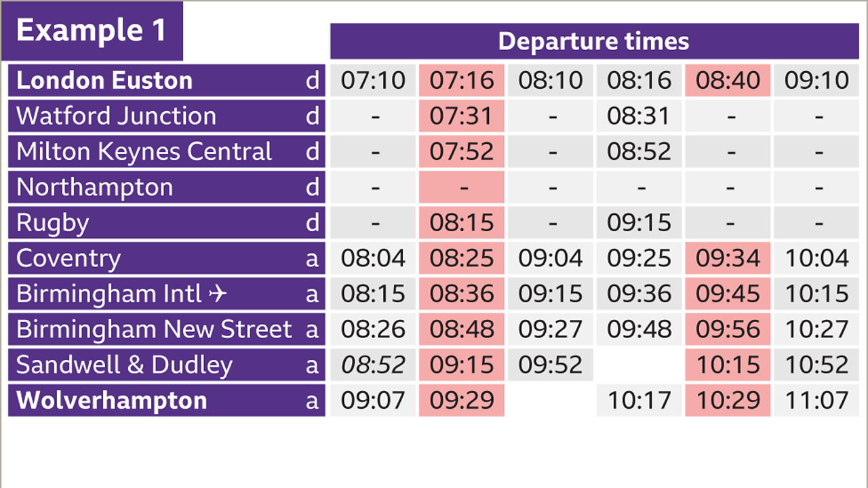Select the highlighted 08:40 London Euston departure
The image size is (868, 488).
tap(728, 81)
